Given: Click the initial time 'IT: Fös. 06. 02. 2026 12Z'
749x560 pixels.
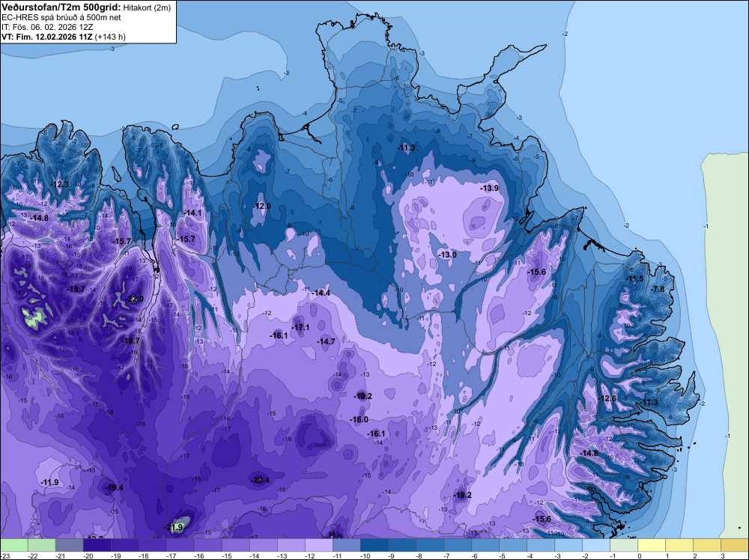Looking at the screenshot, I should pos(47,27).
